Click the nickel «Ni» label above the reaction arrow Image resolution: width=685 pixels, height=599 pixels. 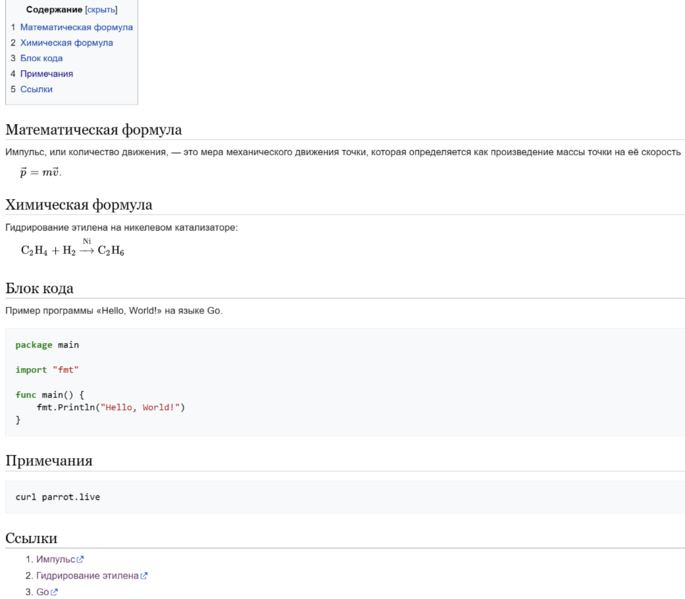(87, 241)
